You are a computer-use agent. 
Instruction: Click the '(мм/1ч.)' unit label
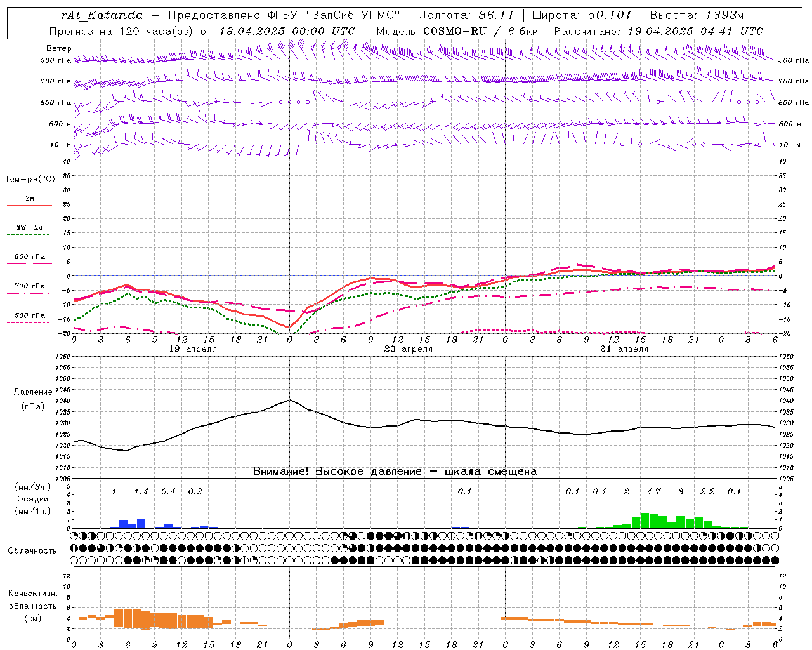(x=32, y=511)
